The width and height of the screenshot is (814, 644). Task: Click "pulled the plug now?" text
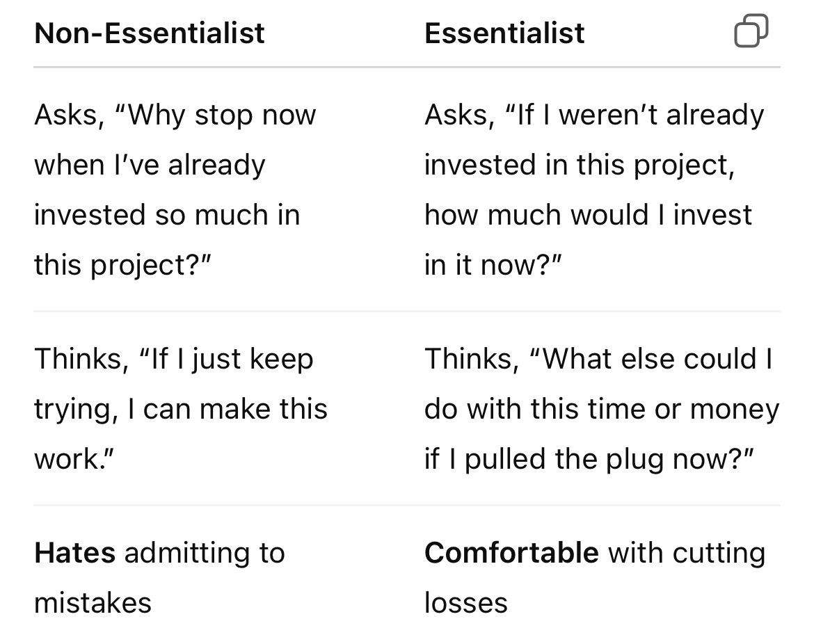tap(609, 460)
